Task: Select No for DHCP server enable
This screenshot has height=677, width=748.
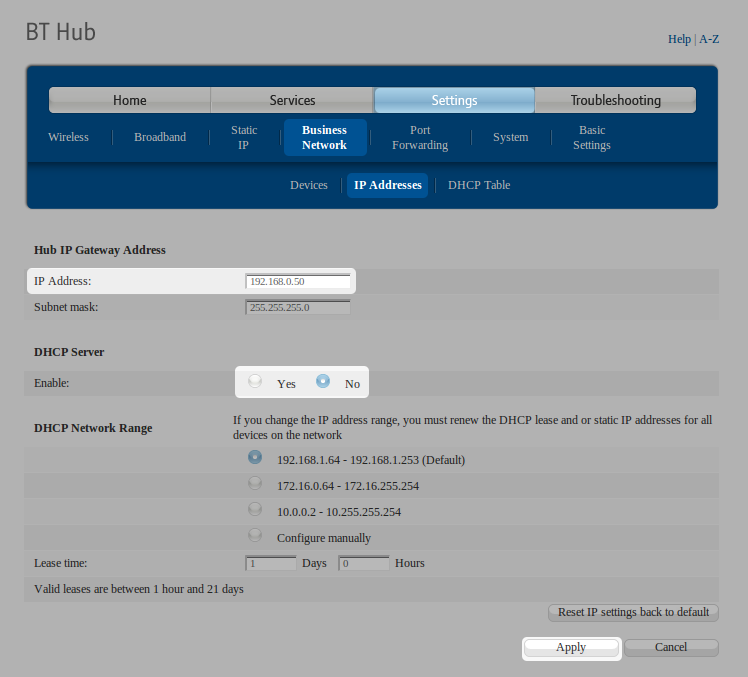Action: 322,381
